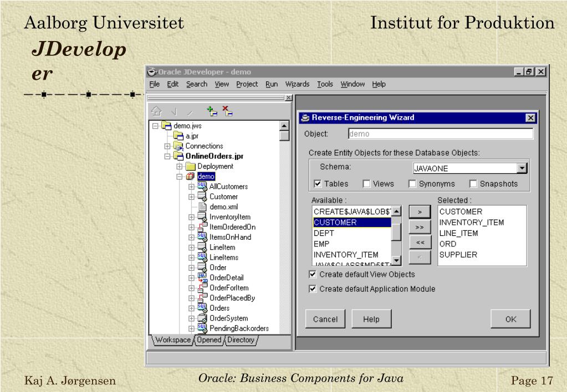Viewport: 567px width, 392px height.
Task: Open the File menu
Action: tap(155, 84)
